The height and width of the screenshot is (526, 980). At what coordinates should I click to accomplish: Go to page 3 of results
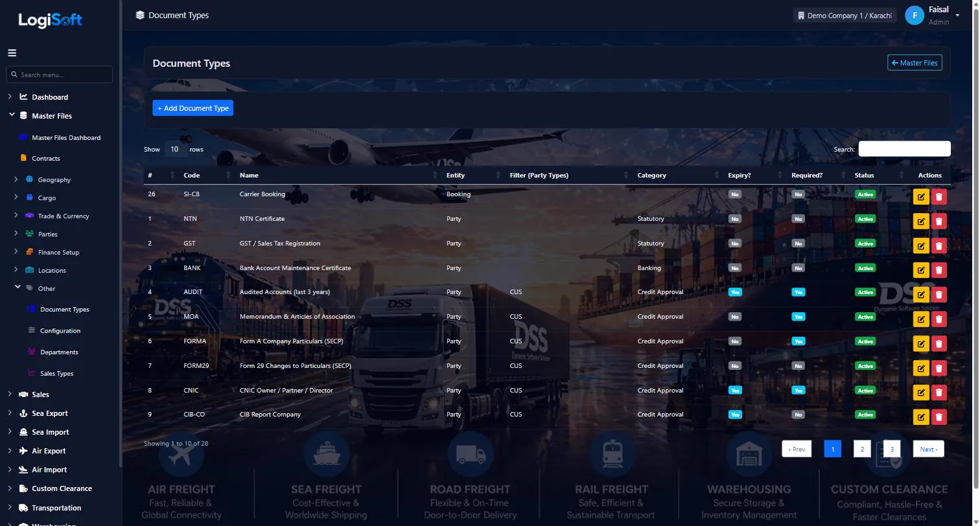point(892,449)
